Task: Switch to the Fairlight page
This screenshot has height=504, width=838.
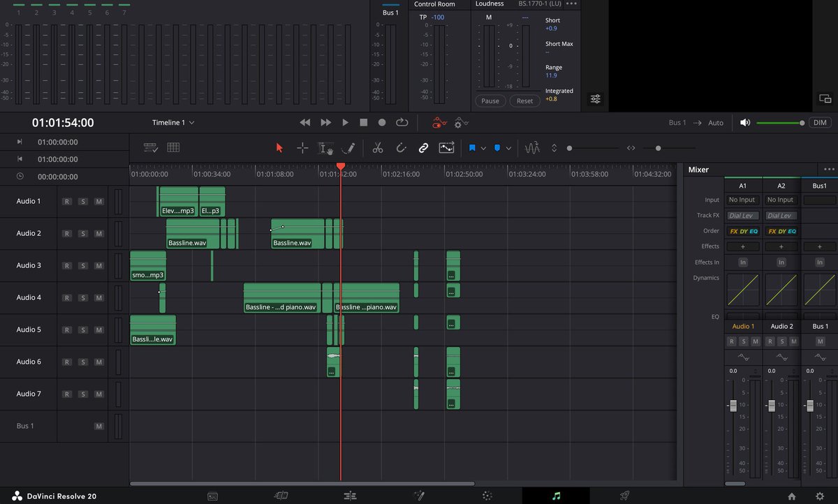Action: click(x=556, y=496)
